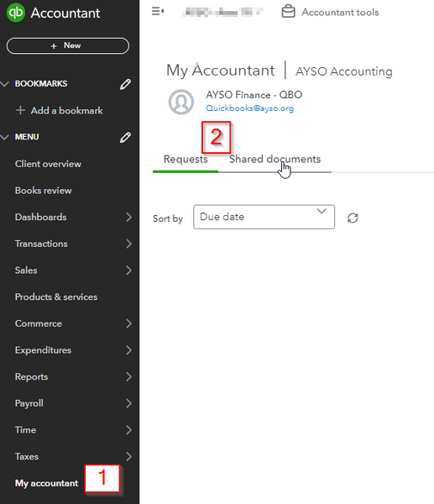Image resolution: width=434 pixels, height=504 pixels.
Task: Expand the Time submenu chevron
Action: coord(128,430)
